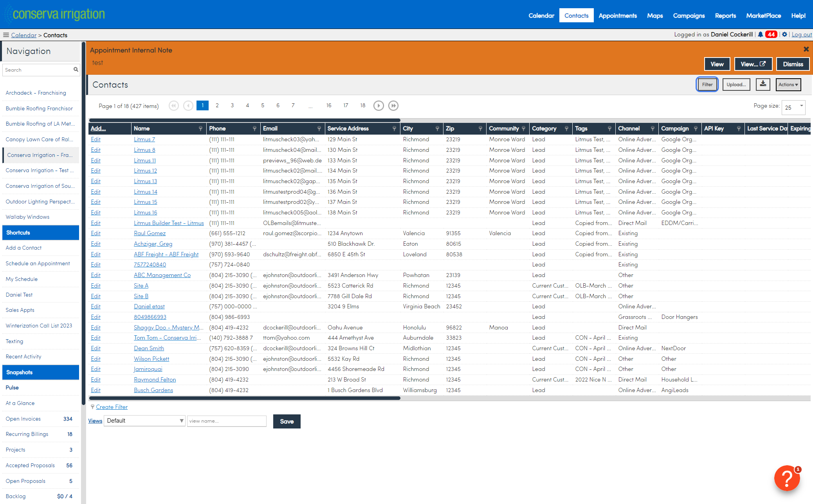
Task: Close the Appointment Internal Note banner
Action: click(x=806, y=49)
